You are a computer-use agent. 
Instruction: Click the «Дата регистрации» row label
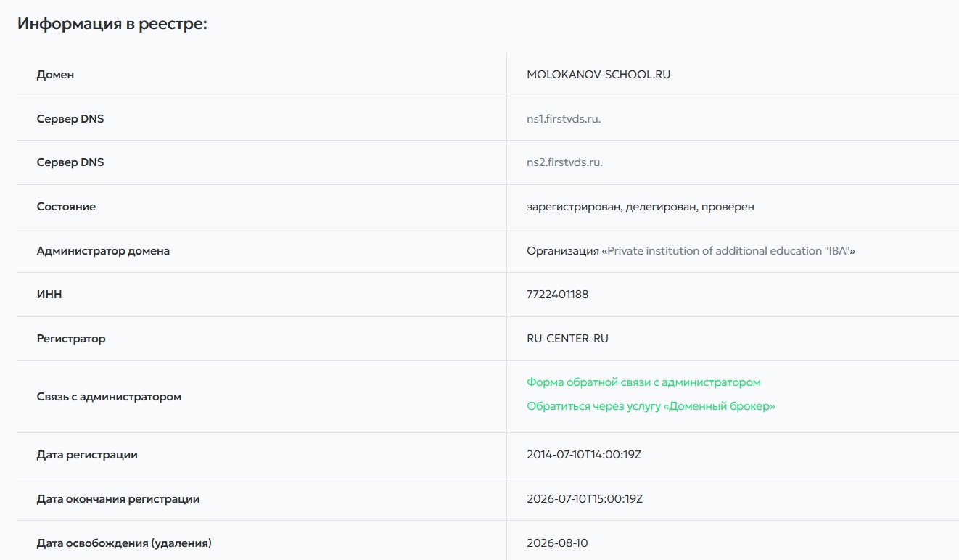pos(87,455)
